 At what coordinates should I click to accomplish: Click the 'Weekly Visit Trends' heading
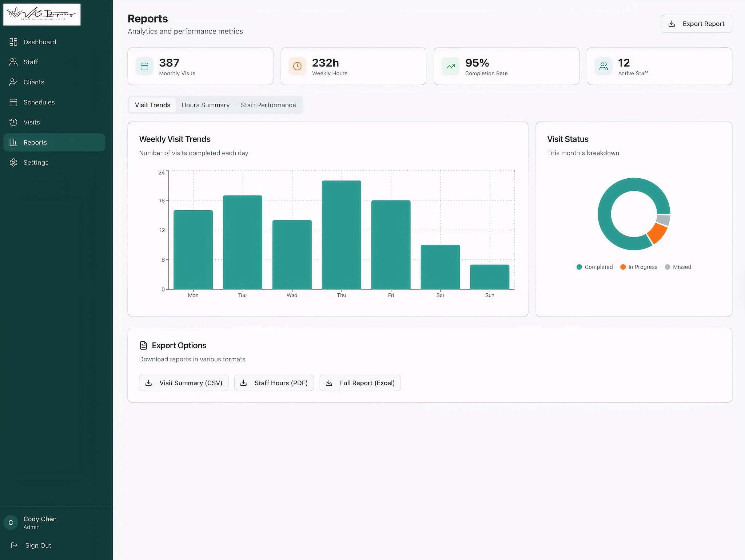[x=175, y=139]
